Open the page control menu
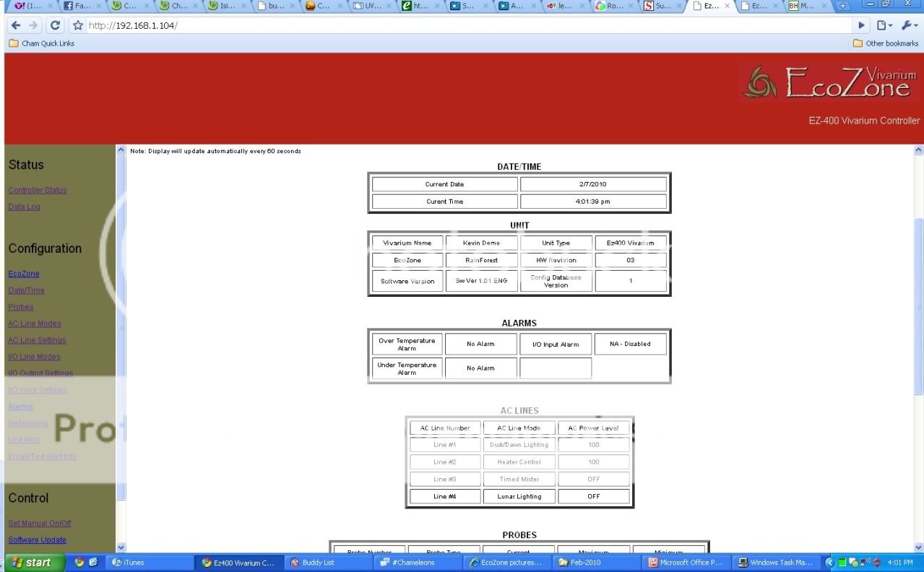Viewport: 924px width, 572px height. tap(884, 25)
